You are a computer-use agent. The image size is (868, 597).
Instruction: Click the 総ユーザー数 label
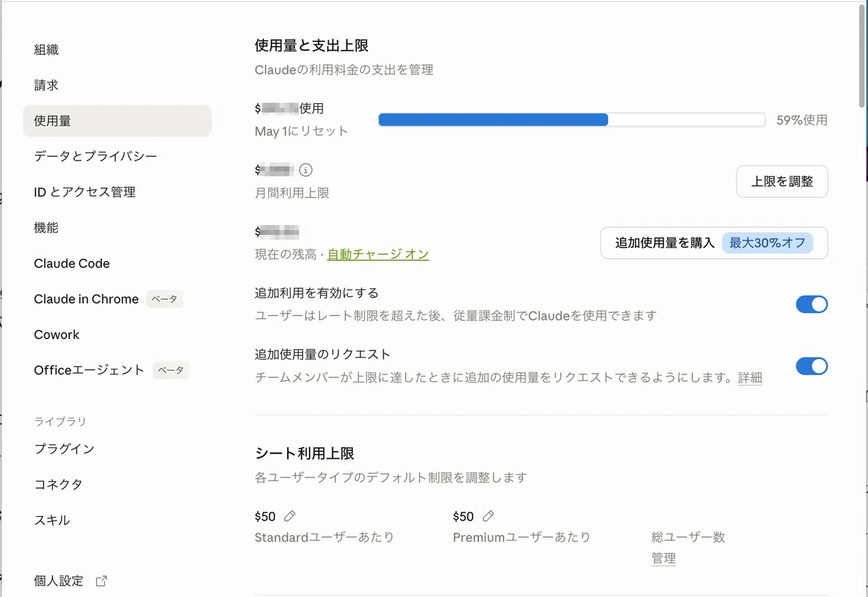[x=688, y=537]
